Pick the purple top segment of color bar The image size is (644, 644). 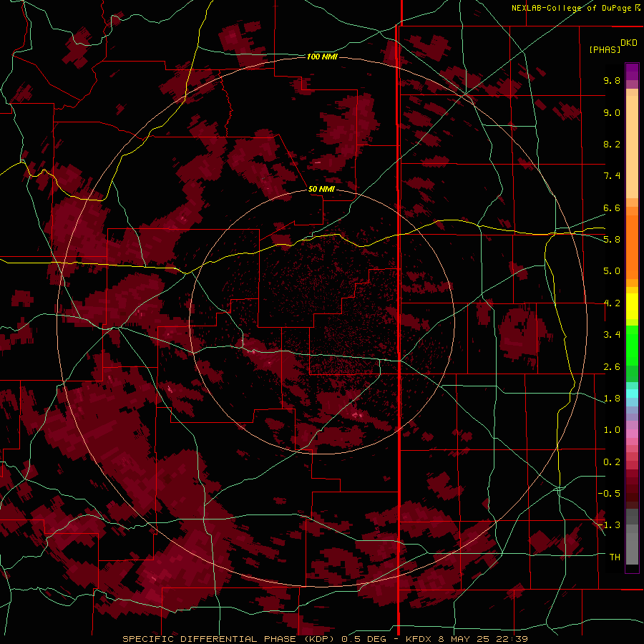pyautogui.click(x=632, y=72)
